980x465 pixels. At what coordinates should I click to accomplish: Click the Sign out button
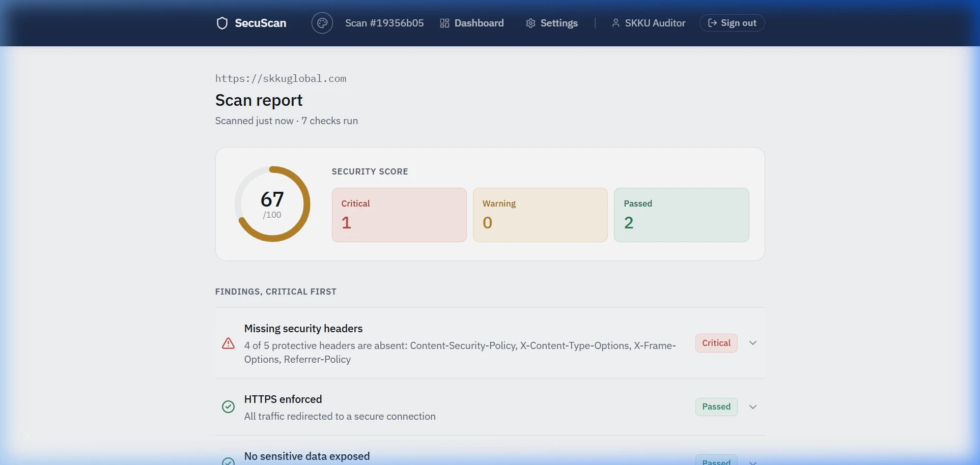[732, 23]
